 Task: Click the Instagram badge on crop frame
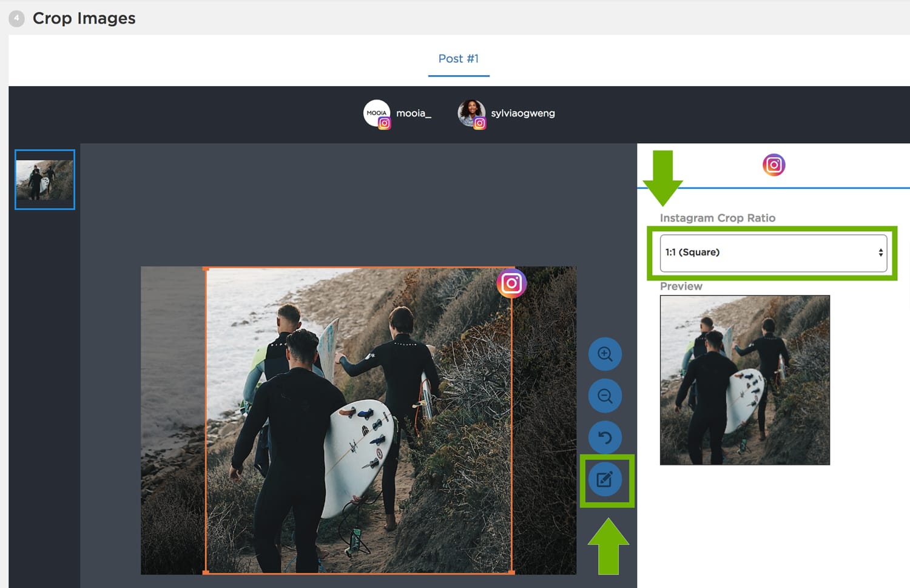(x=511, y=283)
